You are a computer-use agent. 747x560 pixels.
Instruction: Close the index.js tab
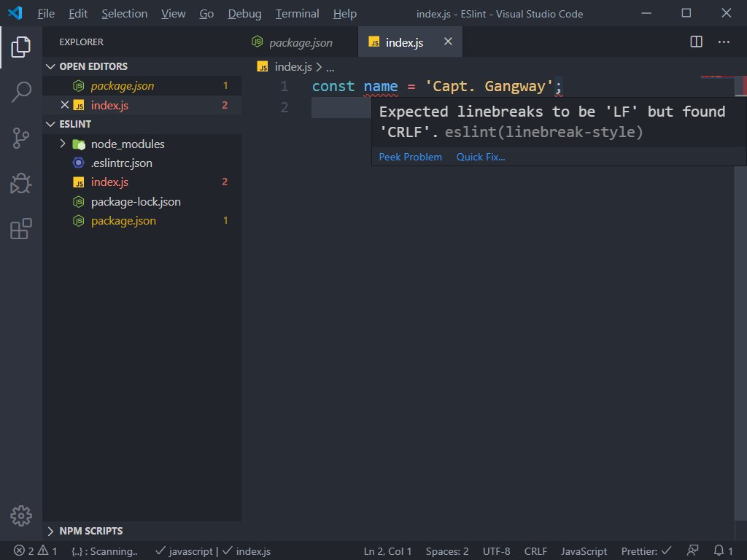point(448,42)
